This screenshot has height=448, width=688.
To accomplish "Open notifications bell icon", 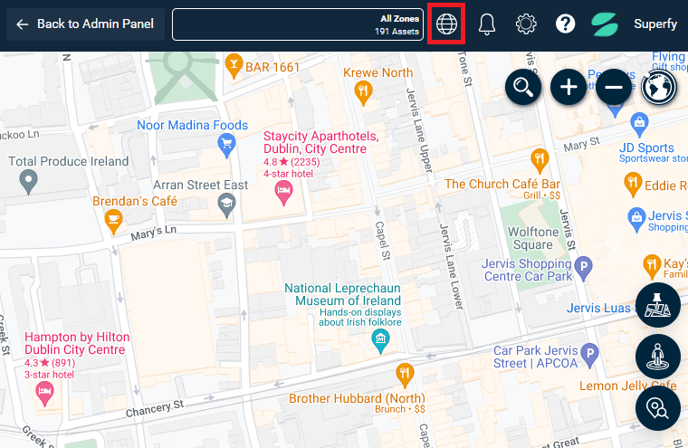I will click(x=487, y=24).
